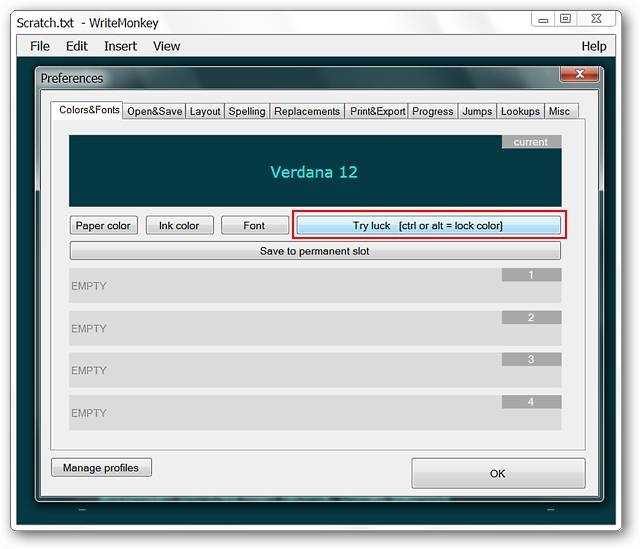Open the File menu
This screenshot has height=549, width=640.
[40, 46]
